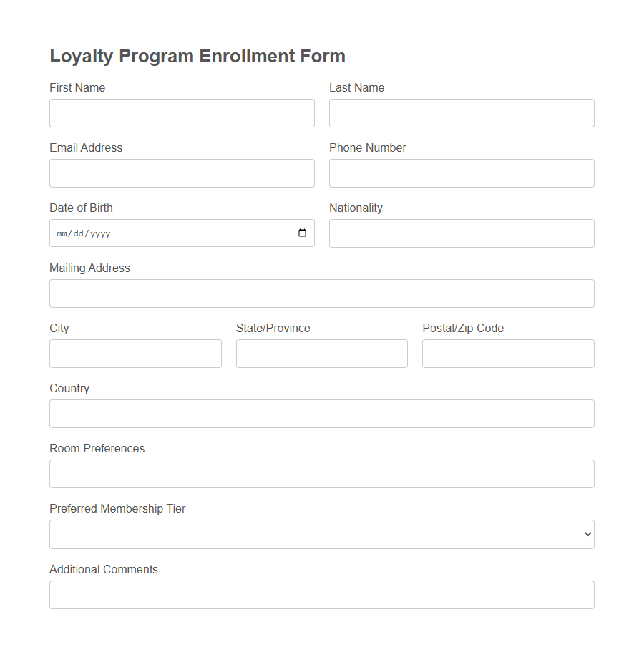This screenshot has height=655, width=644.
Task: Click the Room Preferences input field
Action: (x=321, y=474)
